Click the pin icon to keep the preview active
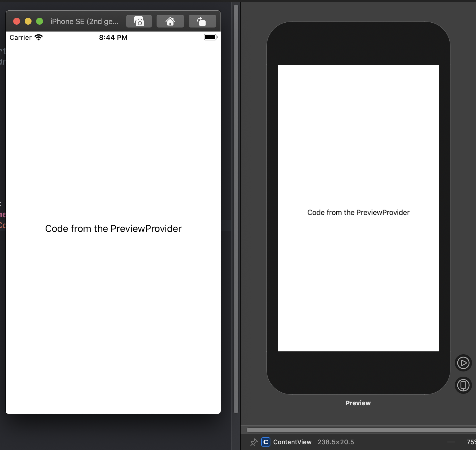 coord(254,442)
